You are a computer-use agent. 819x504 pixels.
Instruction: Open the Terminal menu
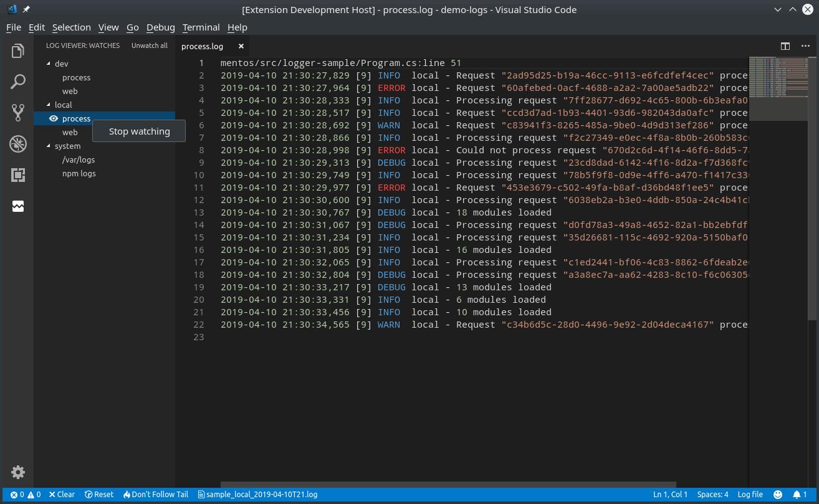pos(201,27)
